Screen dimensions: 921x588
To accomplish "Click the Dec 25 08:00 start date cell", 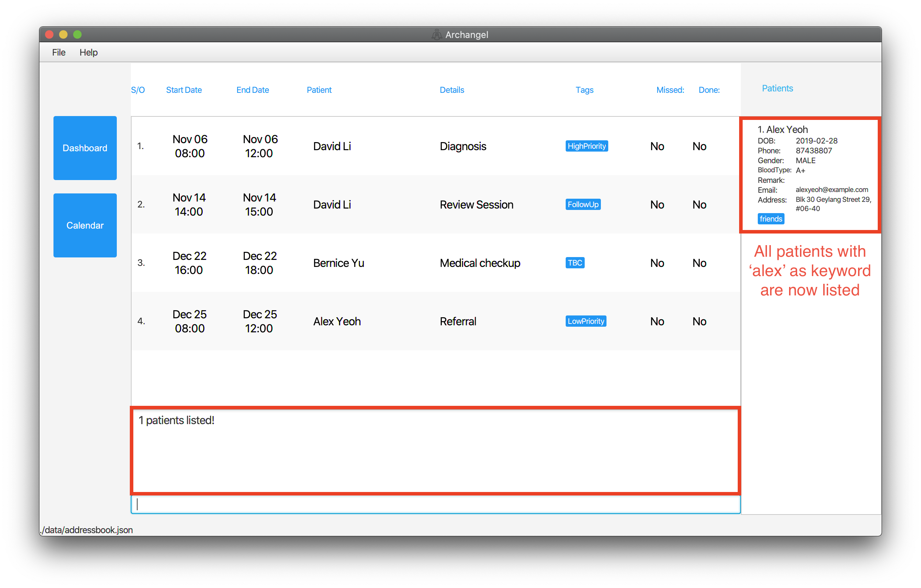I will [x=189, y=321].
